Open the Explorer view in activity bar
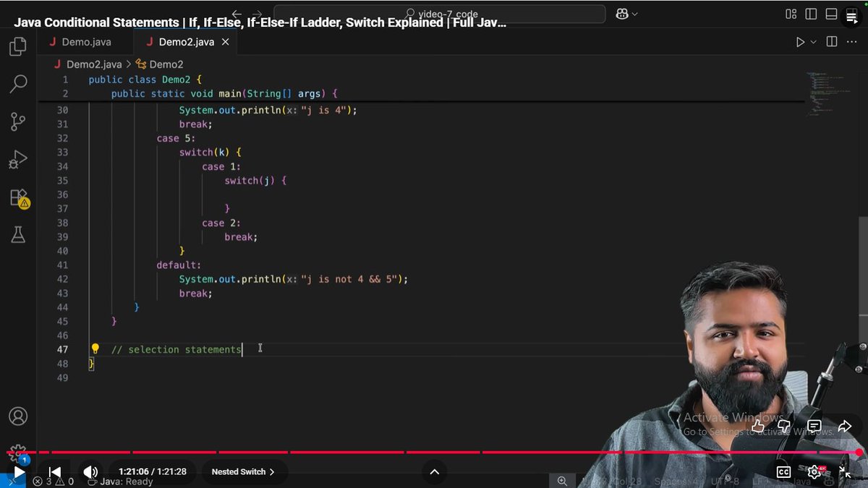The height and width of the screenshot is (488, 868). (18, 46)
